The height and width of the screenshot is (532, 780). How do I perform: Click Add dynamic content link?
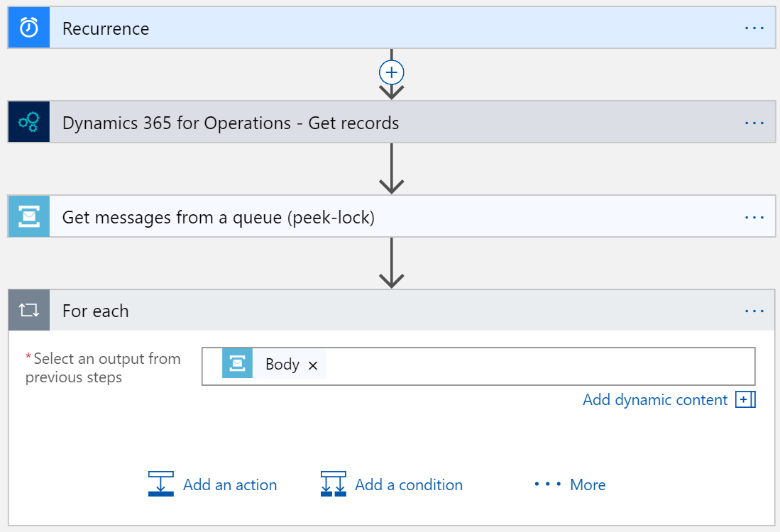click(x=654, y=400)
